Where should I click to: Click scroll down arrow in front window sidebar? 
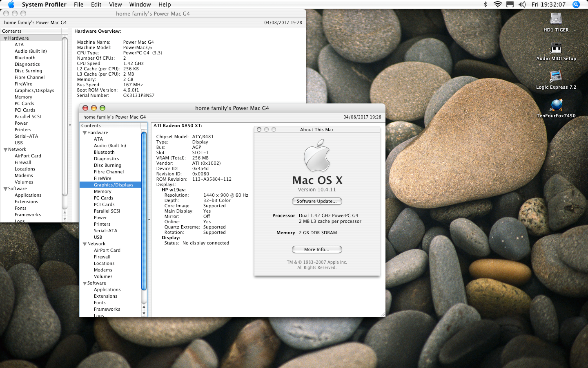coord(144,313)
